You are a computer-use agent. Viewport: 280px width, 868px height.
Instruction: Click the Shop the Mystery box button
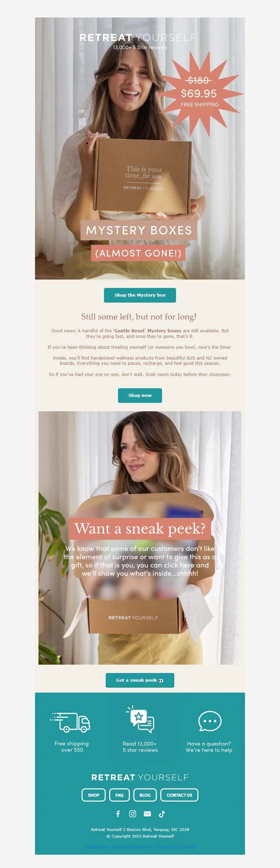pos(140,295)
